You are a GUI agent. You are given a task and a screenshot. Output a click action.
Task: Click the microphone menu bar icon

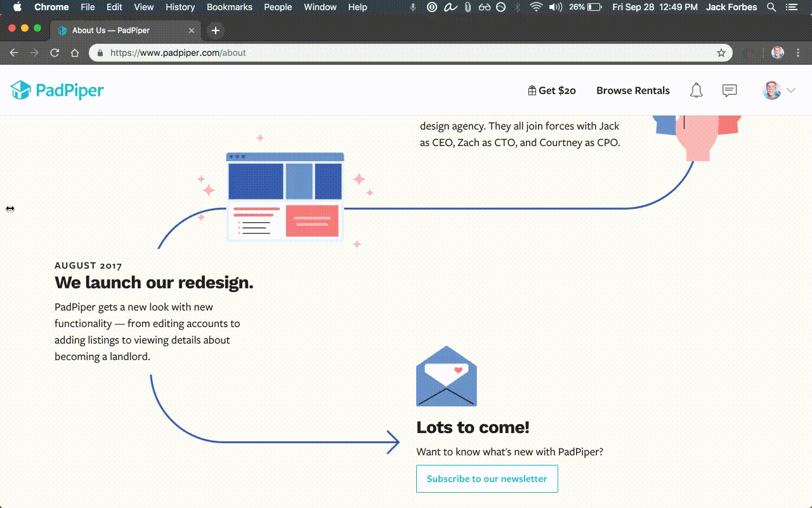[414, 7]
